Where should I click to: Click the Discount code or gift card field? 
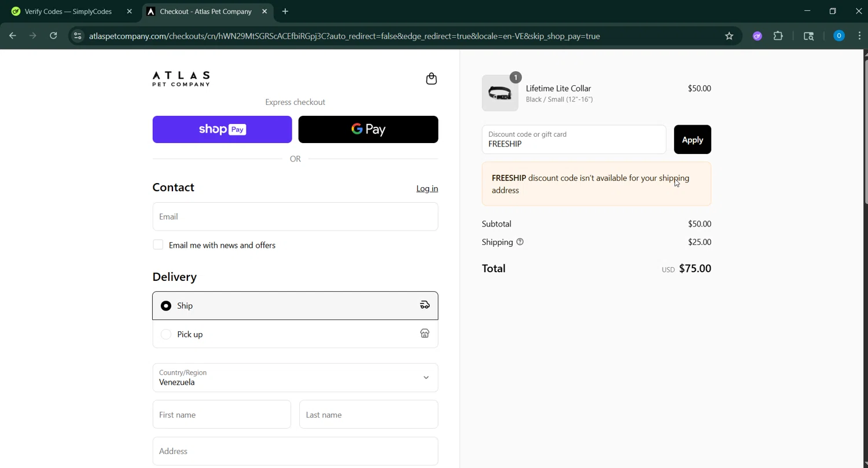point(574,140)
